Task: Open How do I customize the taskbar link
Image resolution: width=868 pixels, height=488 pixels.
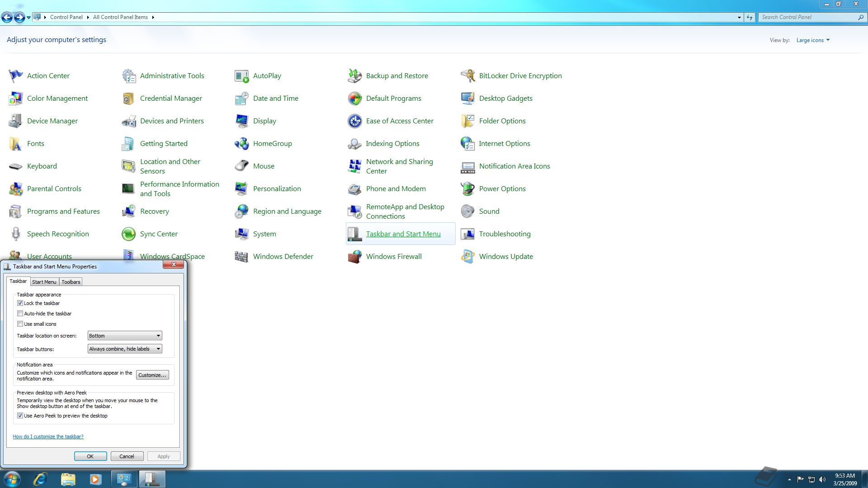Action: (x=48, y=436)
